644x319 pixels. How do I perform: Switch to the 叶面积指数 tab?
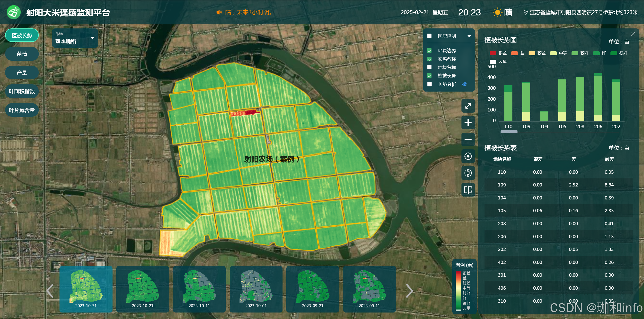[x=22, y=91]
